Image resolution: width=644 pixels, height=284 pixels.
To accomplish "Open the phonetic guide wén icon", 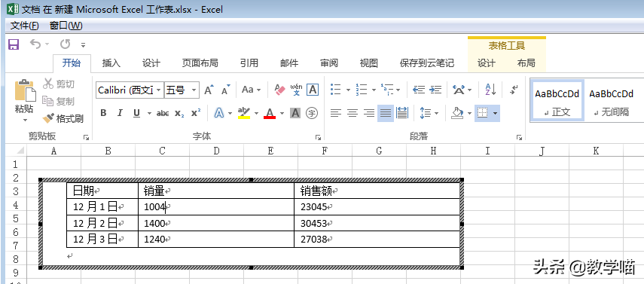I will click(x=296, y=90).
